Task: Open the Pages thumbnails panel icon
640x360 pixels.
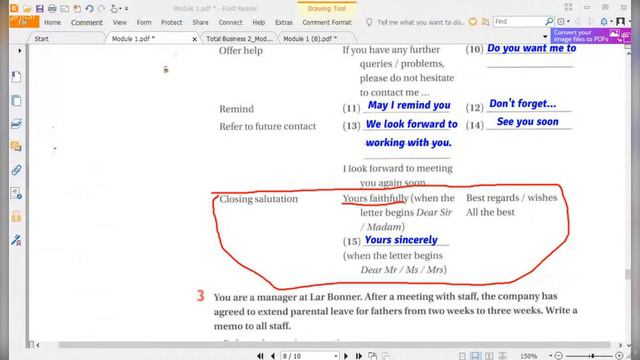Action: (x=16, y=101)
